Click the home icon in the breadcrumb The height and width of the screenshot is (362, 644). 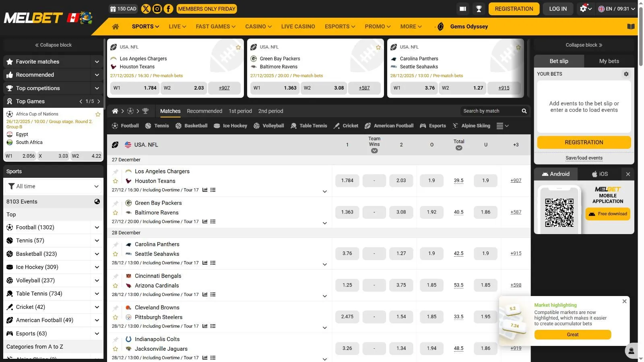point(115,111)
